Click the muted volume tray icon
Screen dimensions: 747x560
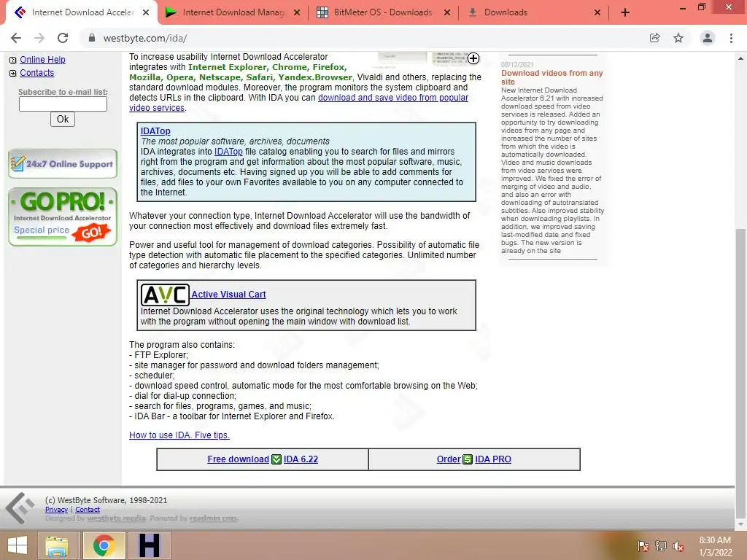coord(678,546)
